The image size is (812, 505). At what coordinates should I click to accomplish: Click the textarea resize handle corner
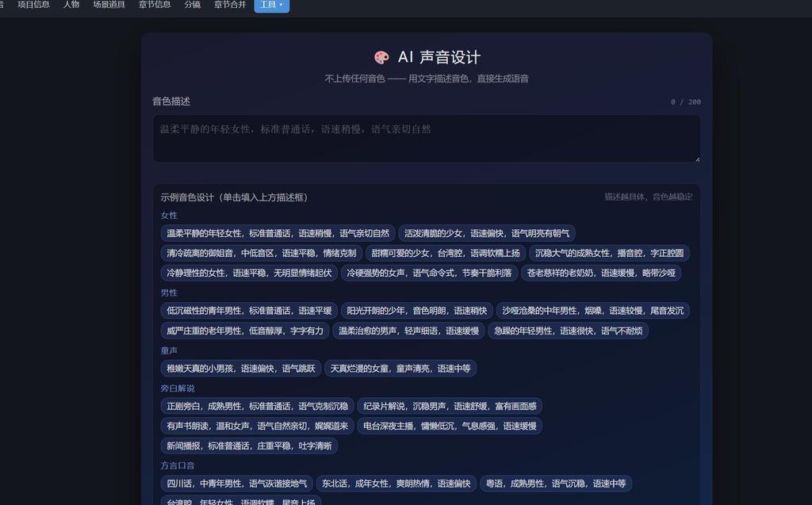(697, 159)
